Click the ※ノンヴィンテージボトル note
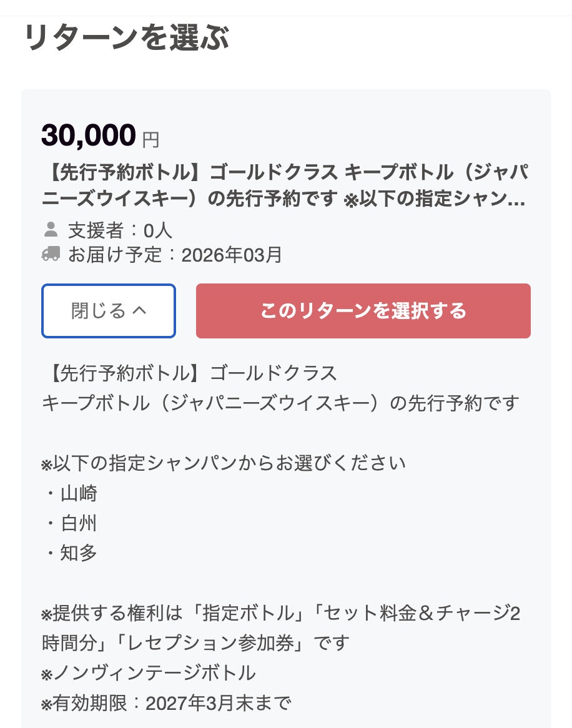The width and height of the screenshot is (572, 728). pyautogui.click(x=149, y=672)
